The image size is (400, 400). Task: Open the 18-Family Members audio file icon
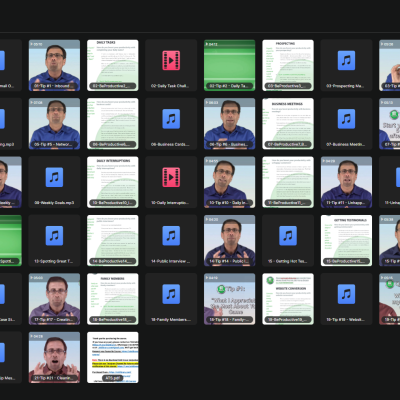[x=171, y=294]
